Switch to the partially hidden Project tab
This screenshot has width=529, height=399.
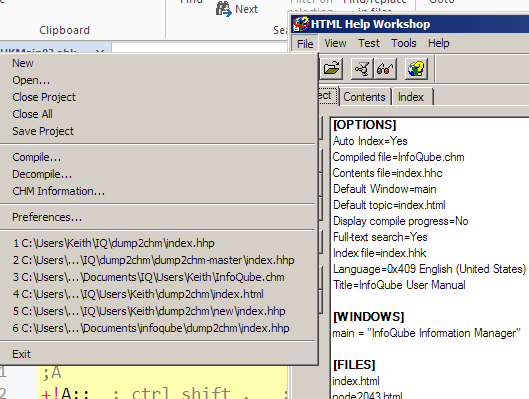click(327, 96)
